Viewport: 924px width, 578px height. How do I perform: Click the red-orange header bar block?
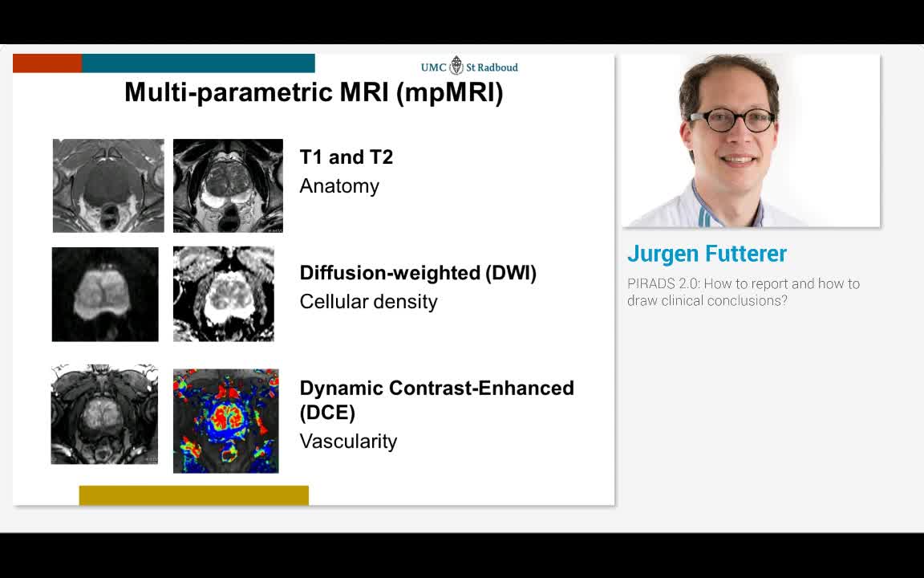click(x=47, y=63)
